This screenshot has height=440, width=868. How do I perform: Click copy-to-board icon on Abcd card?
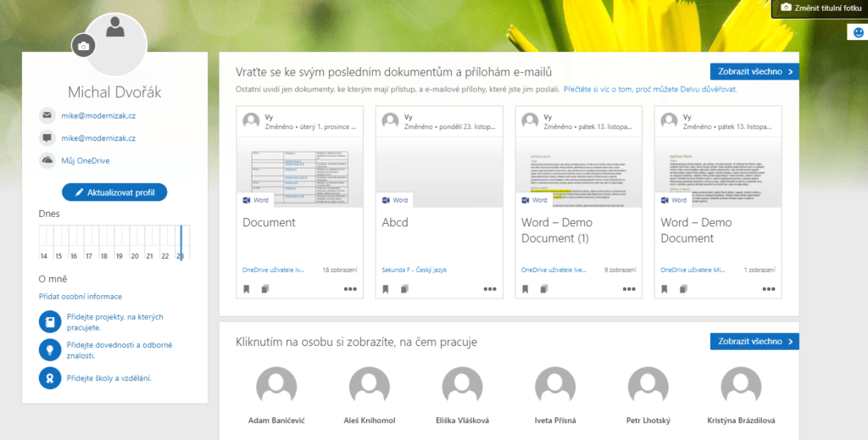pyautogui.click(x=403, y=289)
